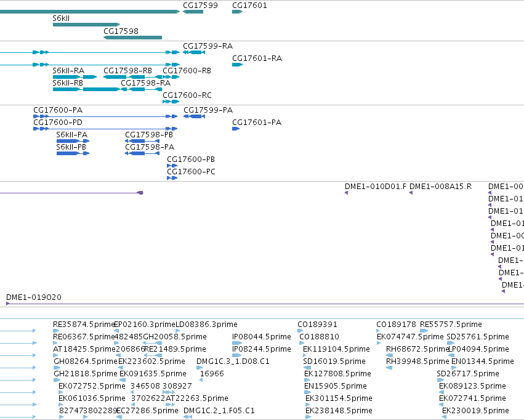
Task: Click the IP08044.5prime EST label
Action: (x=262, y=337)
